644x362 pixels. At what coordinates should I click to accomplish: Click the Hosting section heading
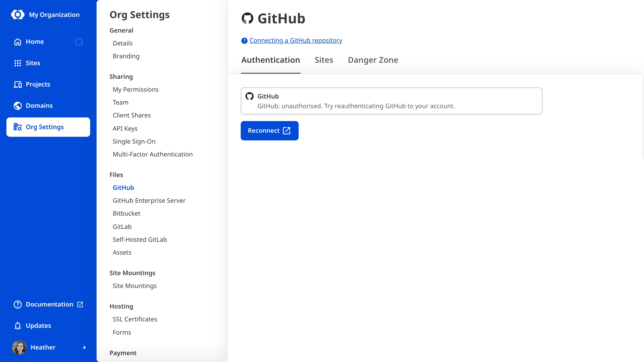121,306
